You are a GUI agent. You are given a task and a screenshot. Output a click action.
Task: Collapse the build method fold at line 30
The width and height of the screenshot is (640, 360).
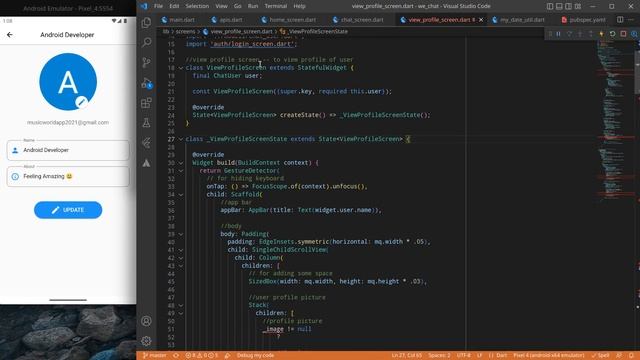pos(181,163)
